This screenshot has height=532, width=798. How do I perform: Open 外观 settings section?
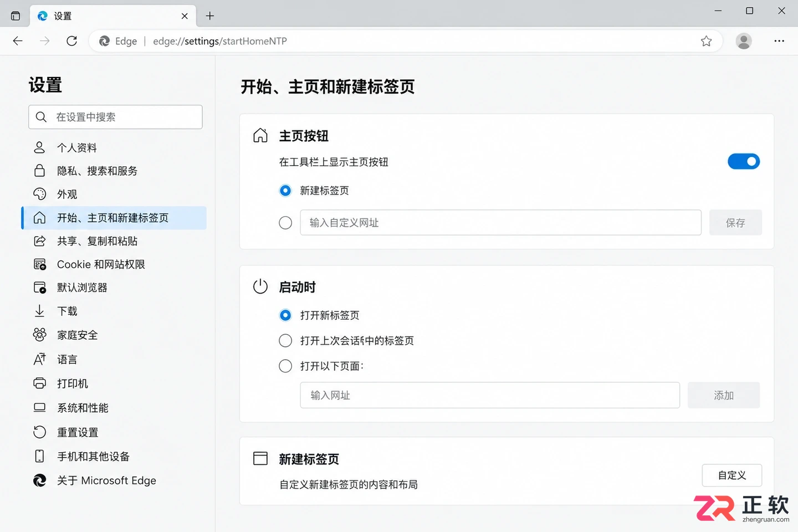tap(114, 195)
